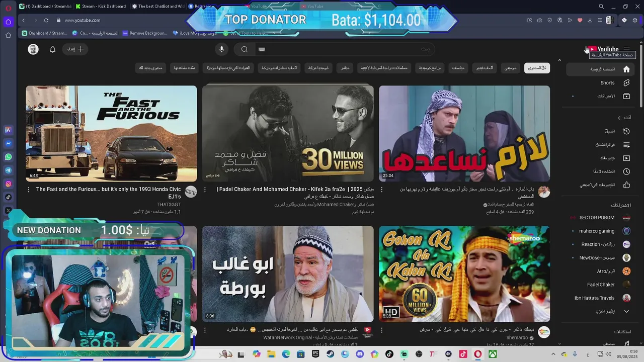Select the Music (موسيقى) filter chip
The height and width of the screenshot is (362, 644).
click(511, 68)
